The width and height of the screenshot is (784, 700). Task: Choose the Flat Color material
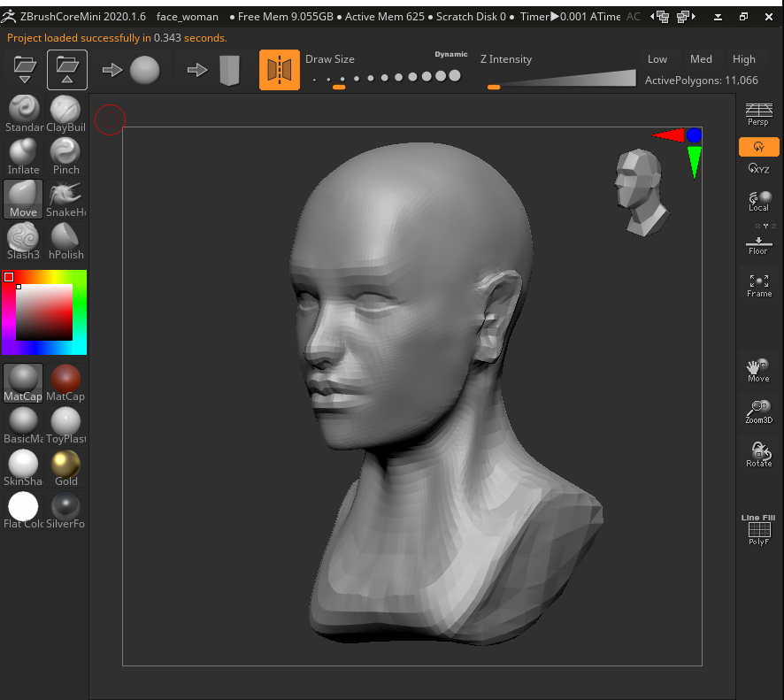tap(24, 510)
